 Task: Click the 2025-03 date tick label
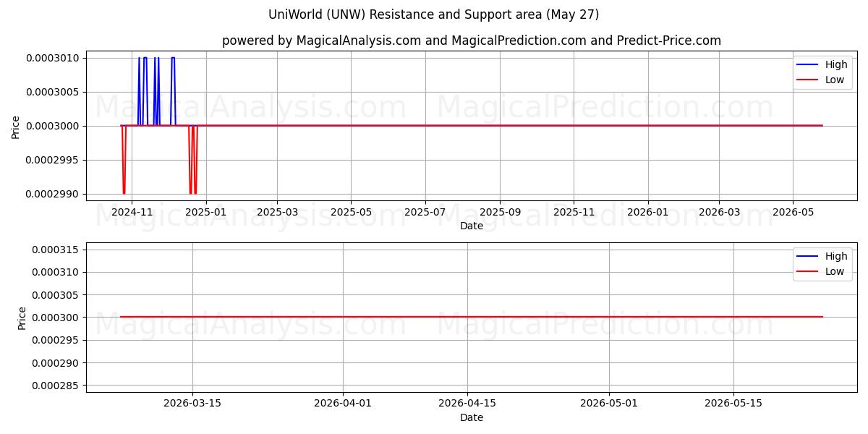(277, 213)
